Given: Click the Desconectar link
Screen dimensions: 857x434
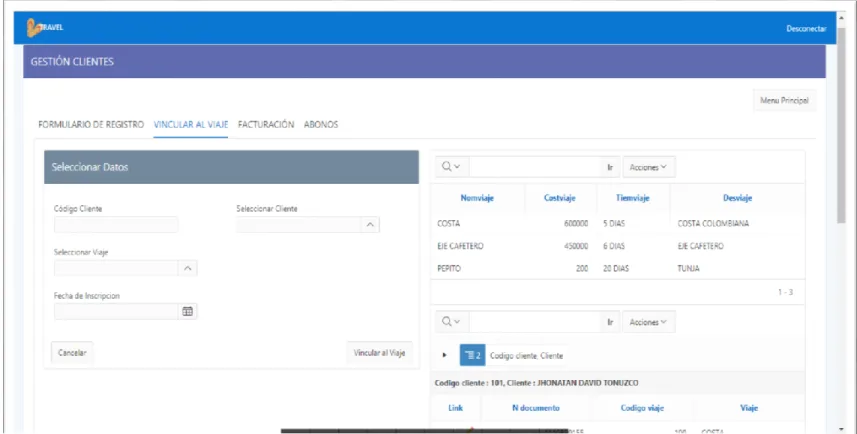Looking at the screenshot, I should coord(806,28).
